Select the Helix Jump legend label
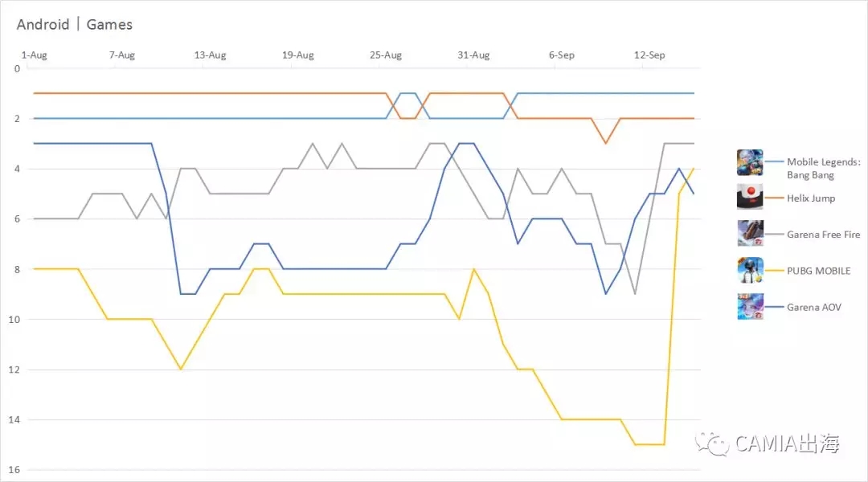 tap(811, 198)
